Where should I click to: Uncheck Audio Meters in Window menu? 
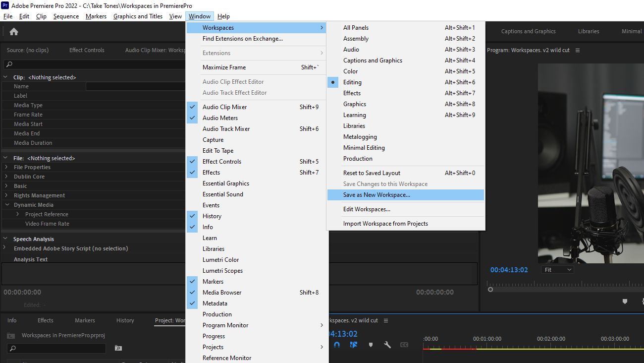tap(257, 118)
